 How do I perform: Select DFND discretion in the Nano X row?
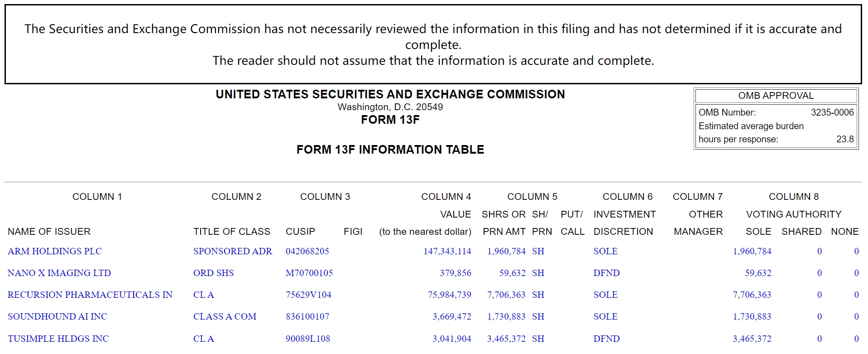[x=607, y=273]
